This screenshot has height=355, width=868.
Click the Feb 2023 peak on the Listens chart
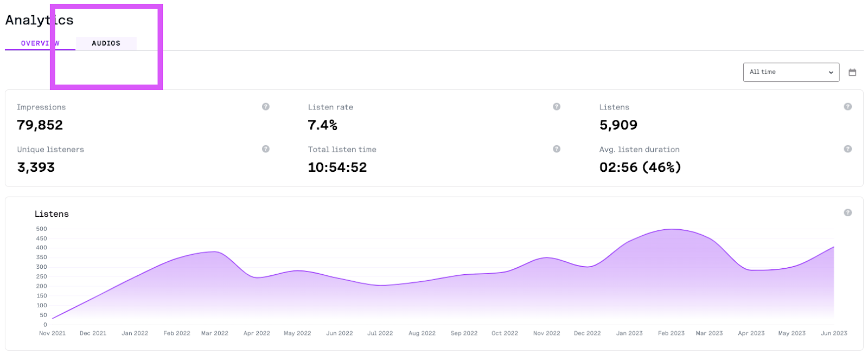pos(672,229)
